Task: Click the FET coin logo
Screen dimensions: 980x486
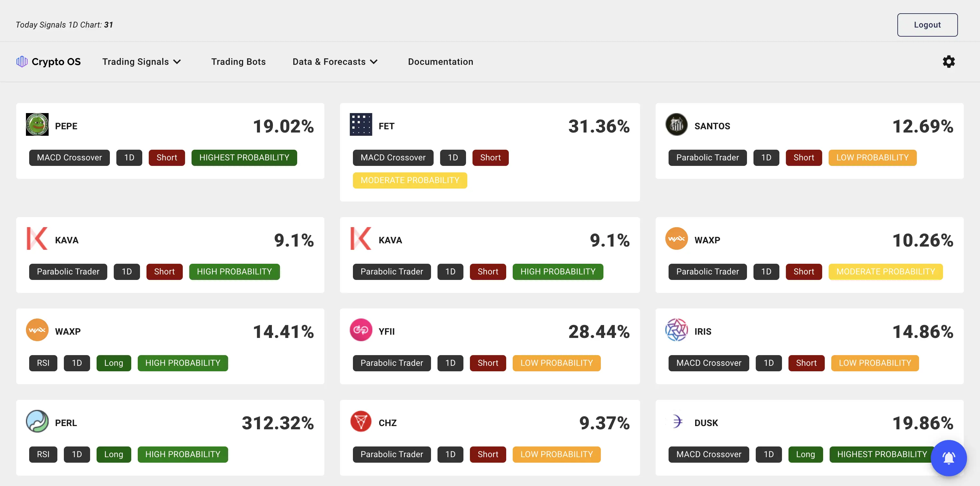Action: [361, 124]
